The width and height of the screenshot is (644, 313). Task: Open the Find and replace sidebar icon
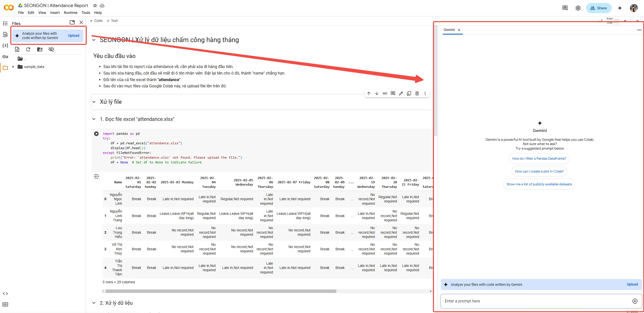[5, 34]
